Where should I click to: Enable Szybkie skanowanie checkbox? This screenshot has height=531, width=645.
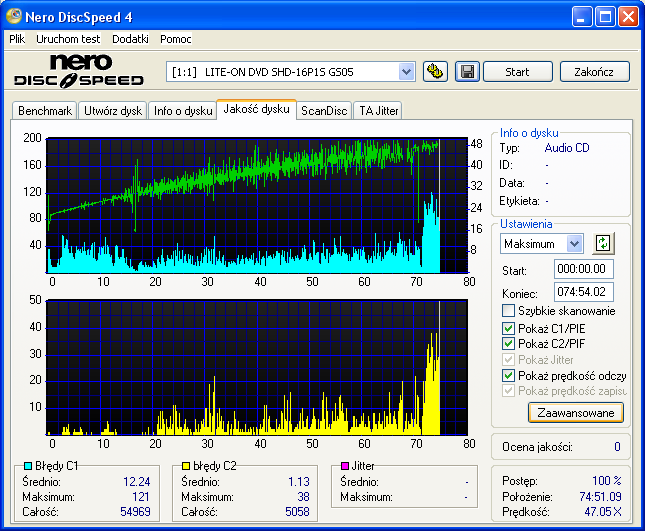pos(508,311)
